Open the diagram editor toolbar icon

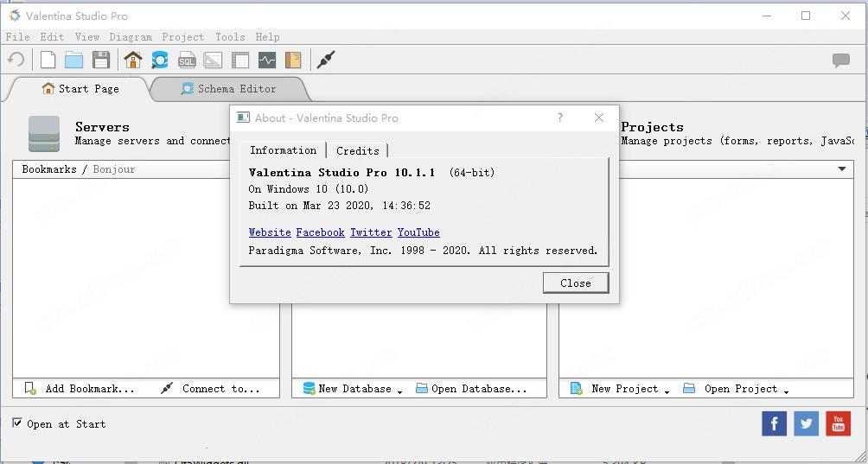pyautogui.click(x=213, y=60)
